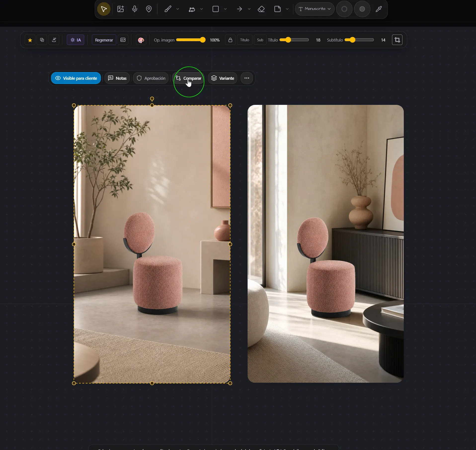Open the curve path tool dropdown

click(x=201, y=9)
